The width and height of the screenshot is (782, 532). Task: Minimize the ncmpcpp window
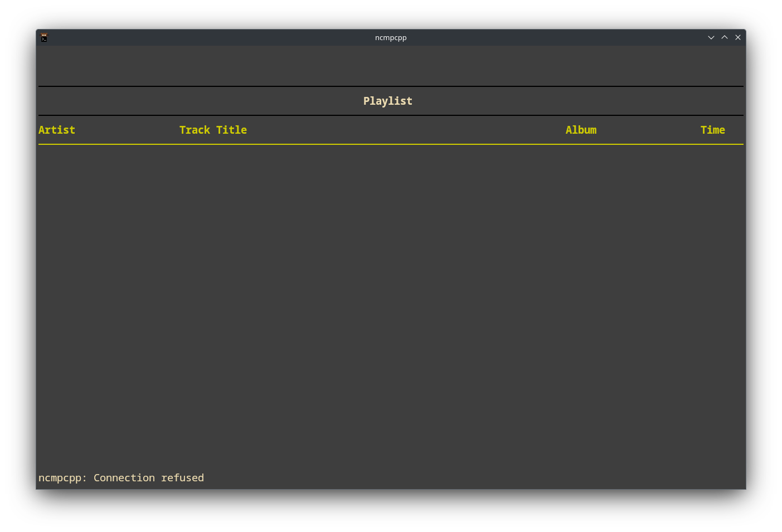coord(711,37)
